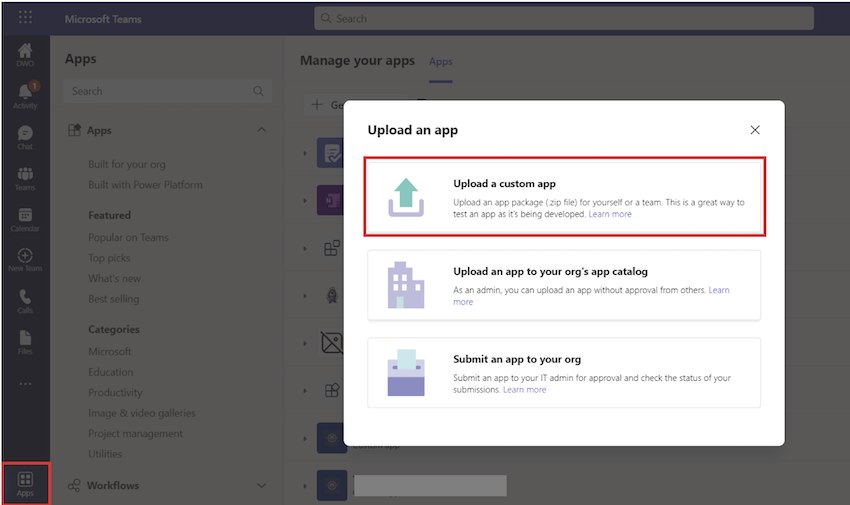Expand the Workflows section chevron
This screenshot has height=505, width=850.
(261, 485)
